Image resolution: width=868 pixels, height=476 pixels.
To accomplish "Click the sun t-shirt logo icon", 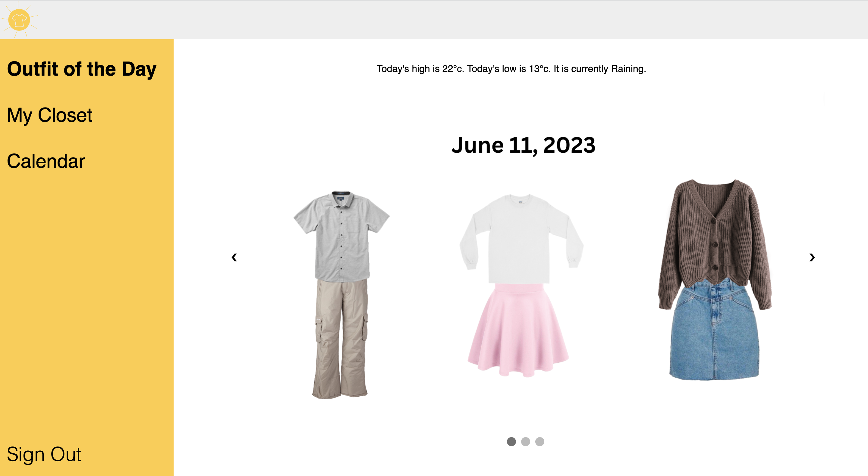I will (x=19, y=20).
